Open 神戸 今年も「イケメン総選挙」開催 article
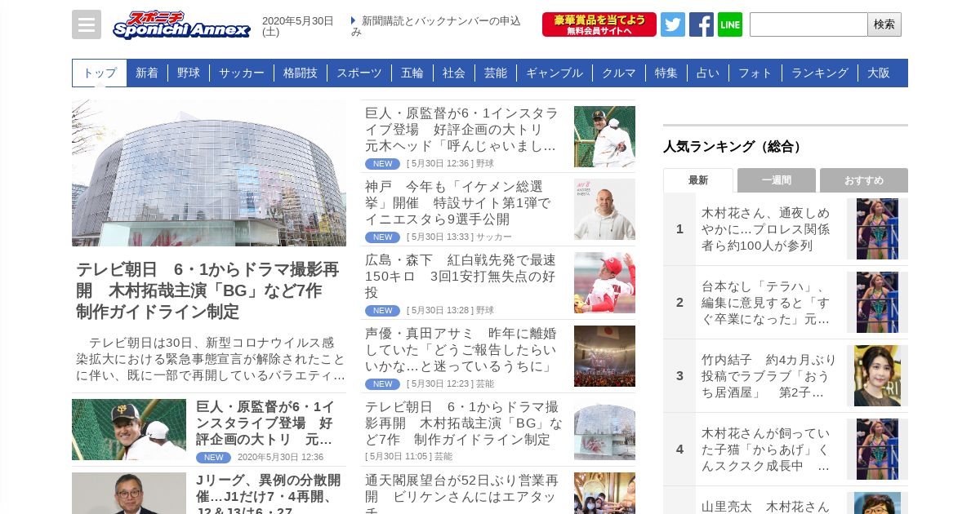The image size is (980, 514). (x=457, y=203)
